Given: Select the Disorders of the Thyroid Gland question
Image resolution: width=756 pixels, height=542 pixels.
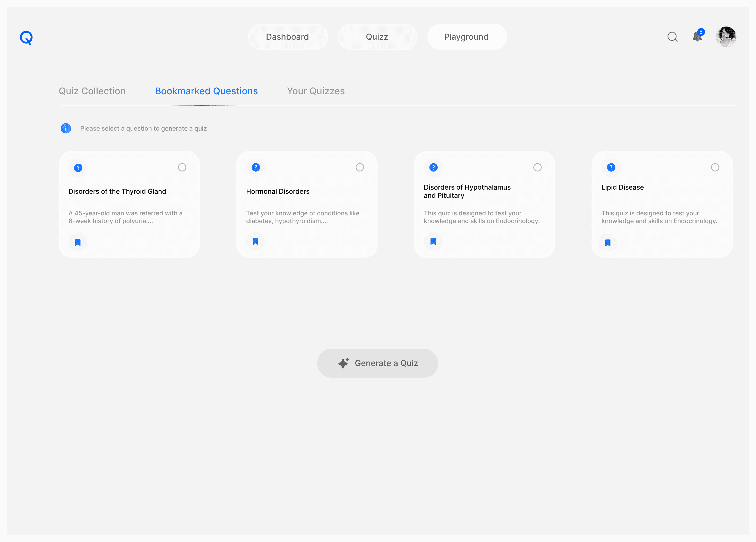Looking at the screenshot, I should pos(182,167).
